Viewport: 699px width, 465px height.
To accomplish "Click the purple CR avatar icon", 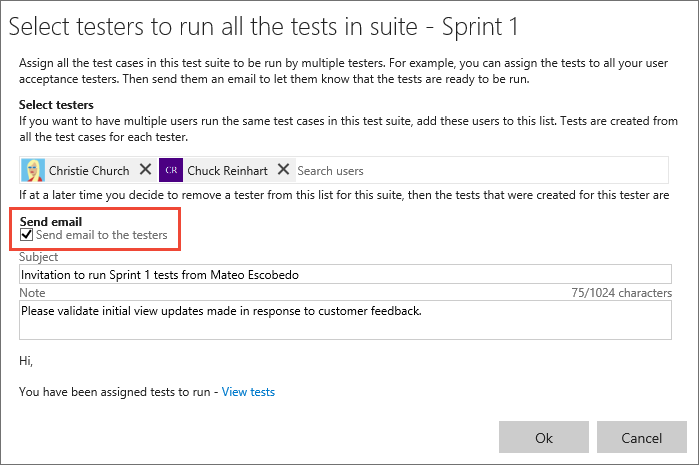I will (171, 170).
